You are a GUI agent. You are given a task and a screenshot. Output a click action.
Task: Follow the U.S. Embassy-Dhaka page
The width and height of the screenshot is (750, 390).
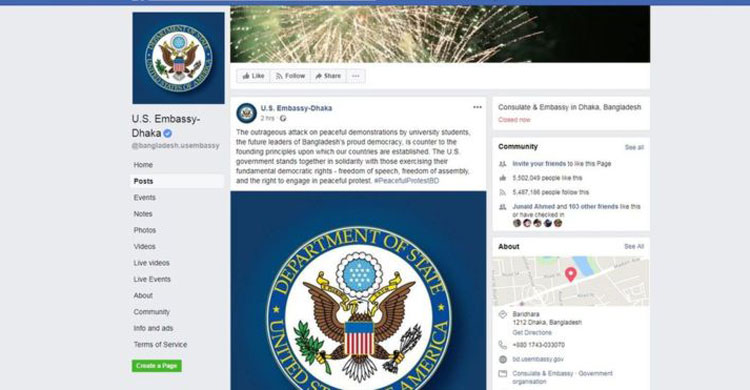point(290,76)
